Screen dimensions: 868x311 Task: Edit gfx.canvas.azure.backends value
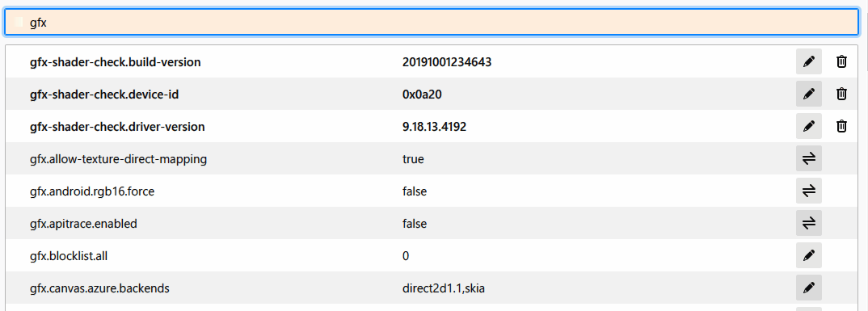(x=809, y=288)
